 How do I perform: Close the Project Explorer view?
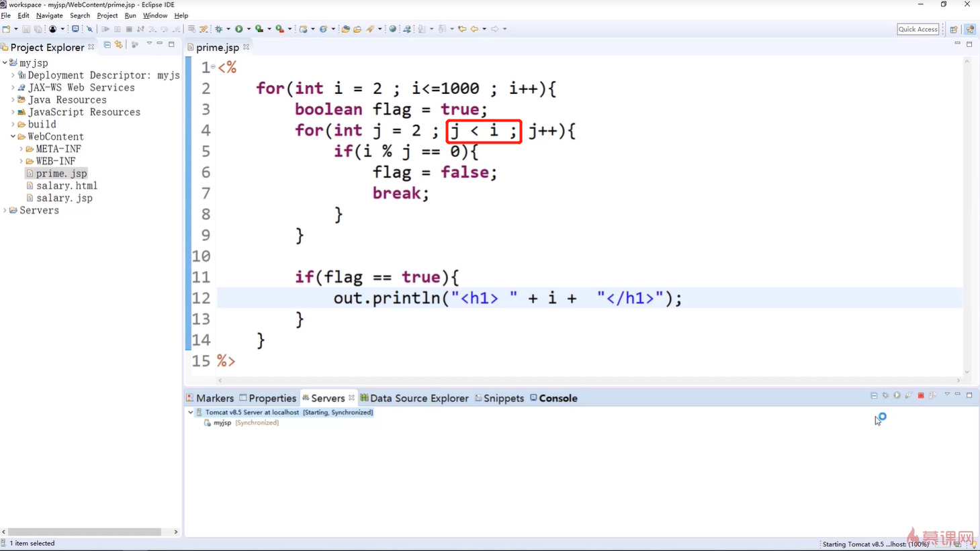coord(91,47)
